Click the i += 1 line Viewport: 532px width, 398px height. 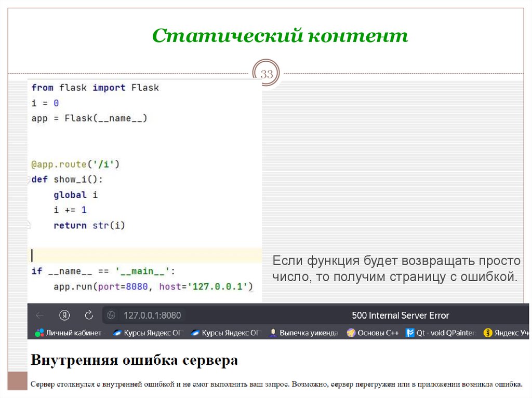70,210
